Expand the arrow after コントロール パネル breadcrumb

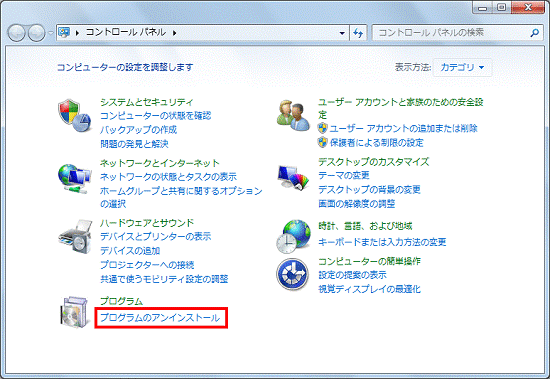point(174,33)
